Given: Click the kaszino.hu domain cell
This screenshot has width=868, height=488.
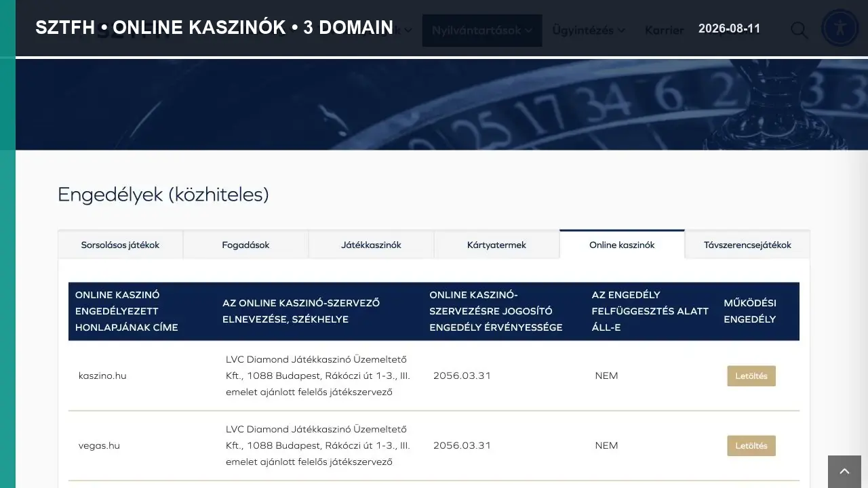Looking at the screenshot, I should [102, 375].
